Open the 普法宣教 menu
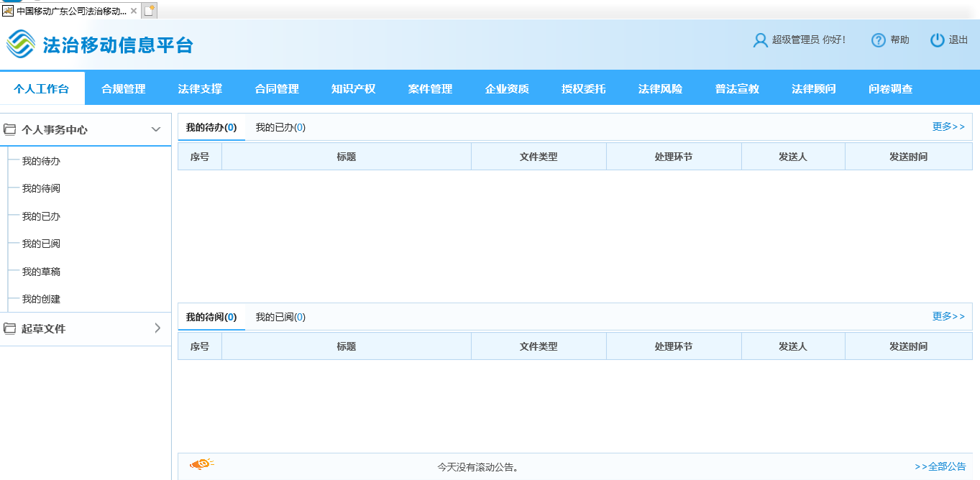Screen dimensions: 980x480 [x=737, y=89]
